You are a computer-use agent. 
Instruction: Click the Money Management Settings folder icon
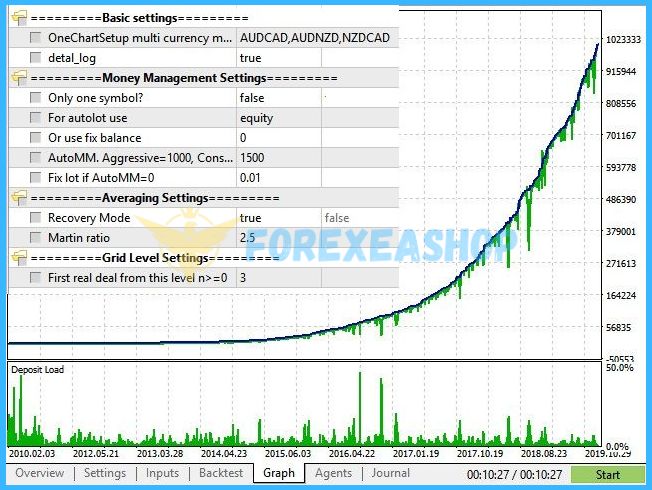(x=19, y=78)
